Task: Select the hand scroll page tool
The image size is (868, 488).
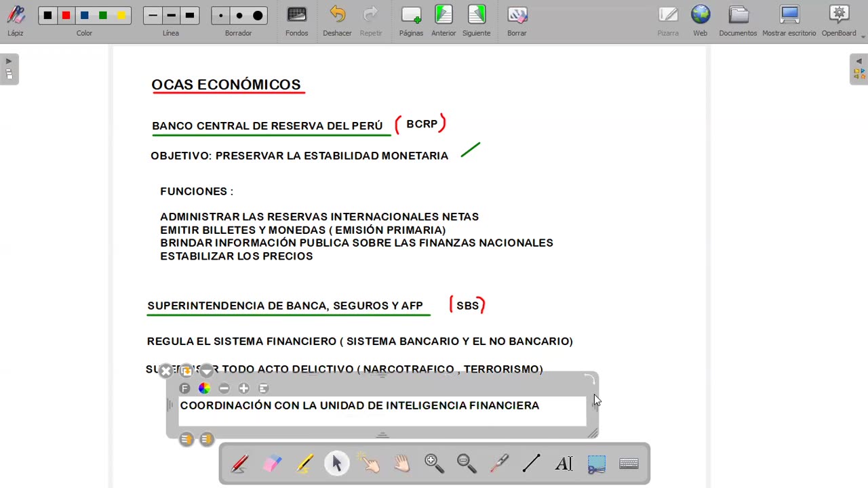Action: coord(402,464)
